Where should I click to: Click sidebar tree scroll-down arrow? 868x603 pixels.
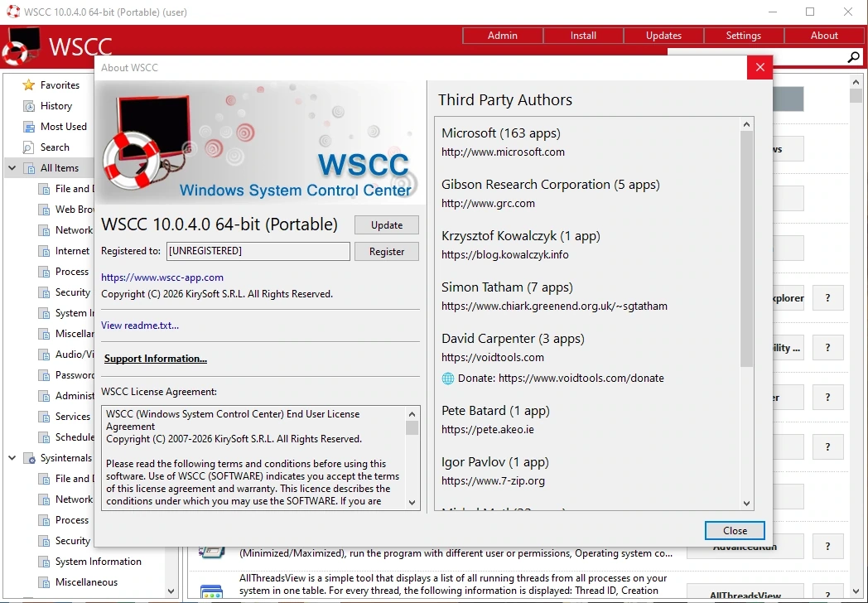coord(171,591)
